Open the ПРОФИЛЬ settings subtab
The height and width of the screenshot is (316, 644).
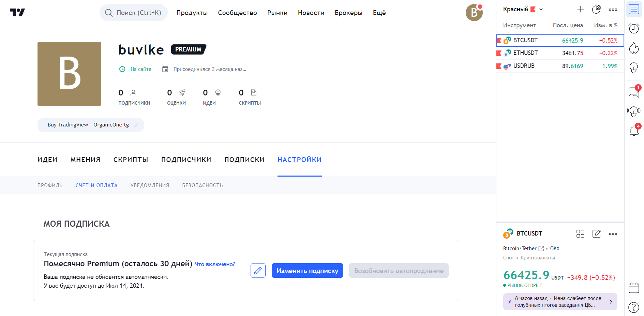tap(50, 185)
